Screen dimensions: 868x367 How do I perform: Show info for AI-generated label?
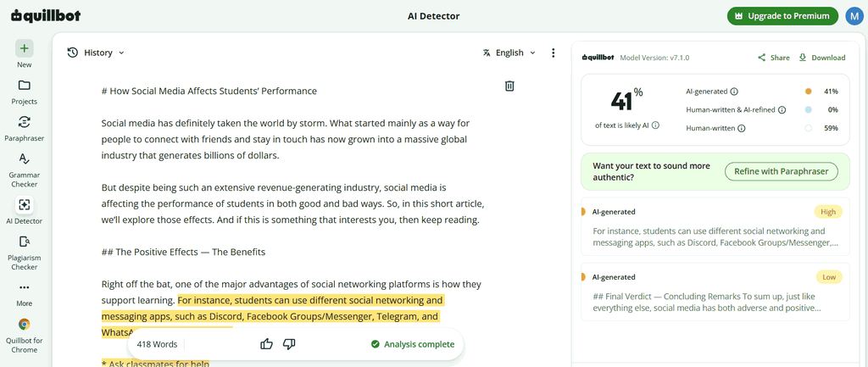(734, 92)
